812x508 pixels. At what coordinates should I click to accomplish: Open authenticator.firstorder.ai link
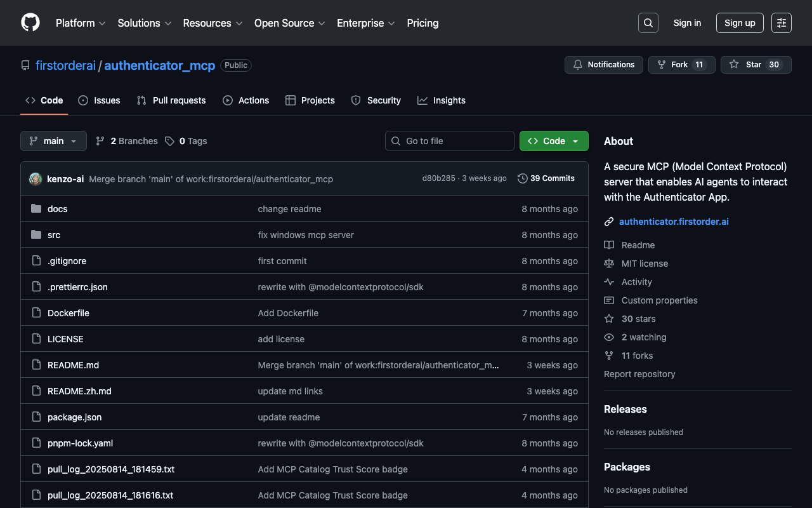tap(674, 222)
